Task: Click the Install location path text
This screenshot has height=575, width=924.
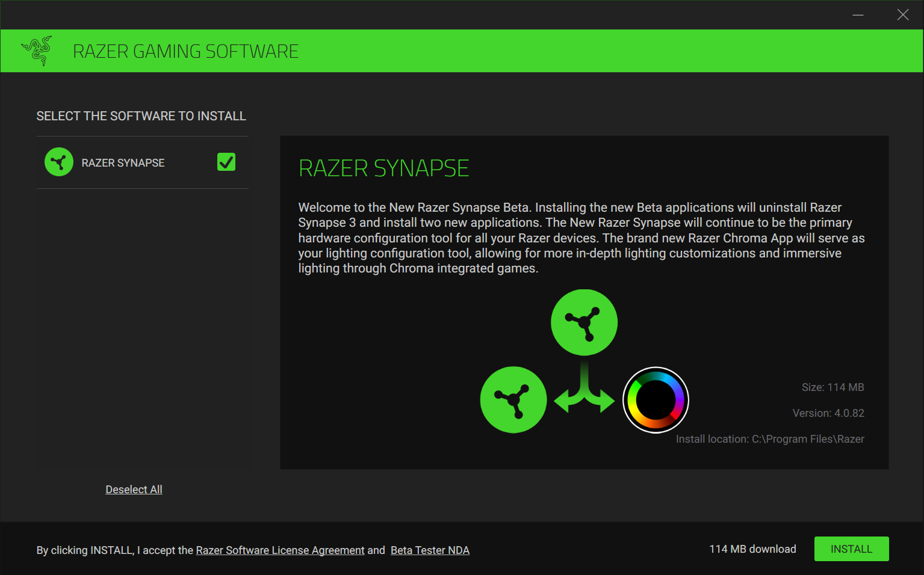Action: [770, 439]
